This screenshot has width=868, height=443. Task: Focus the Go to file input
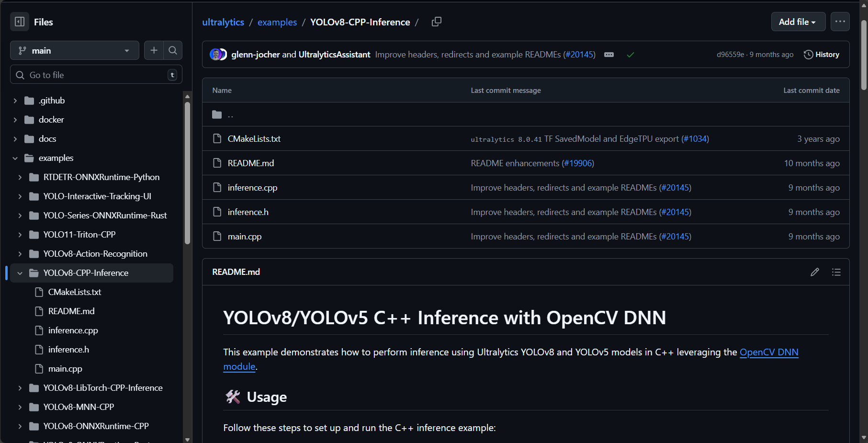point(96,75)
